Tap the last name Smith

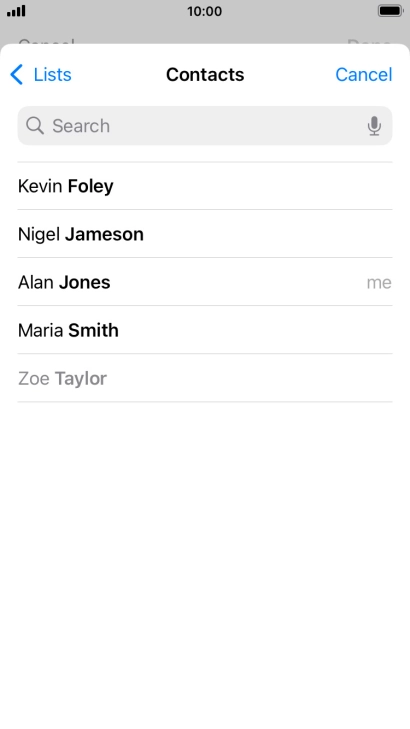click(93, 331)
